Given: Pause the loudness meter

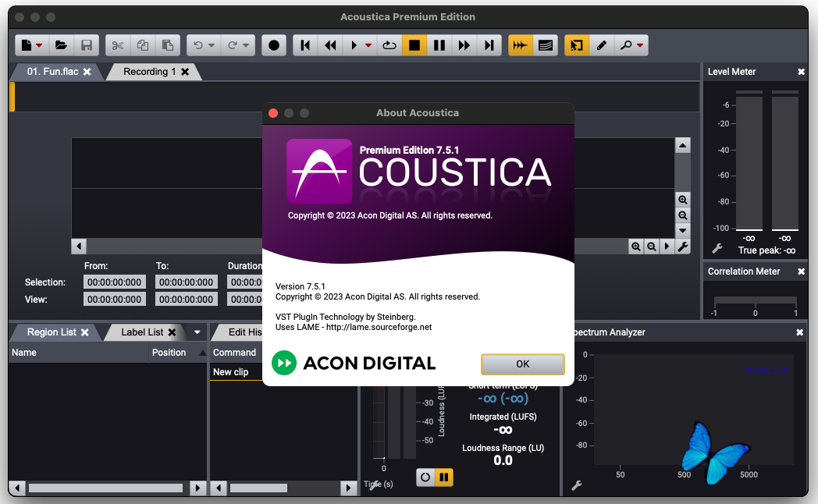Looking at the screenshot, I should (x=444, y=477).
